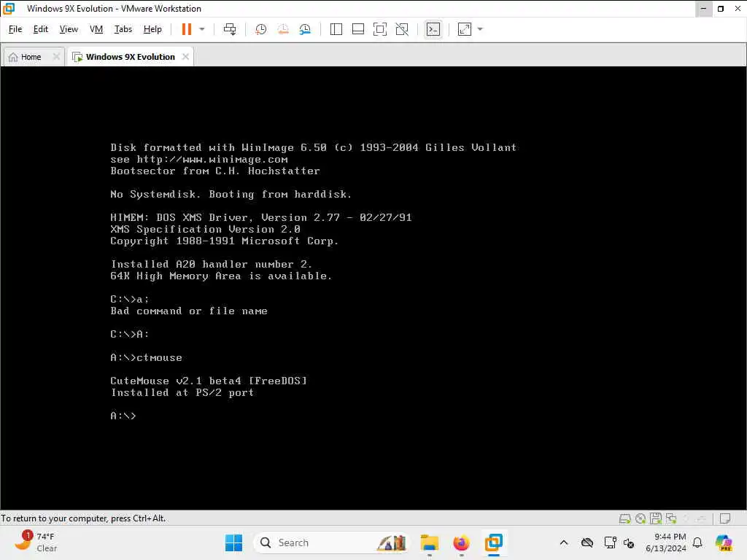The height and width of the screenshot is (560, 747).
Task: Click the taskbar Search box
Action: [x=331, y=542]
